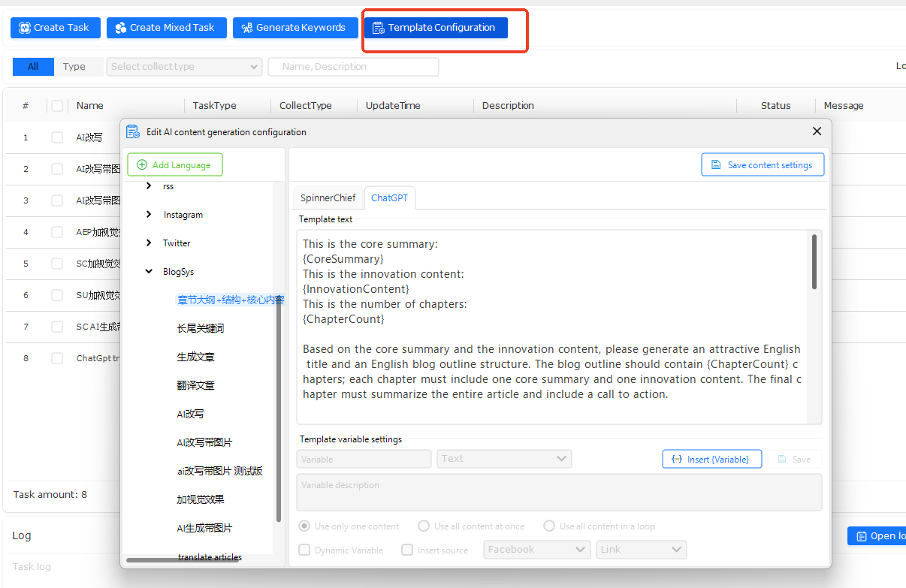Click the Create Task robot icon

click(x=25, y=28)
